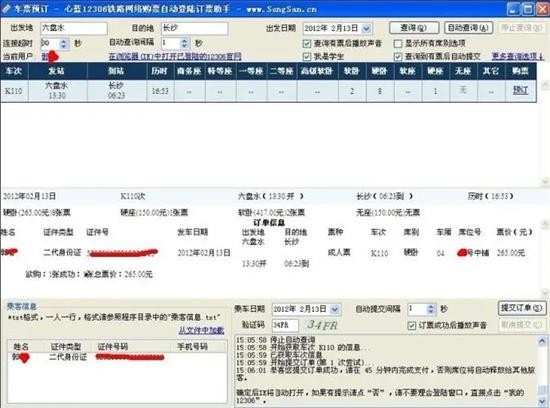
Task: Open the 12306 website link in IE
Action: [x=175, y=56]
